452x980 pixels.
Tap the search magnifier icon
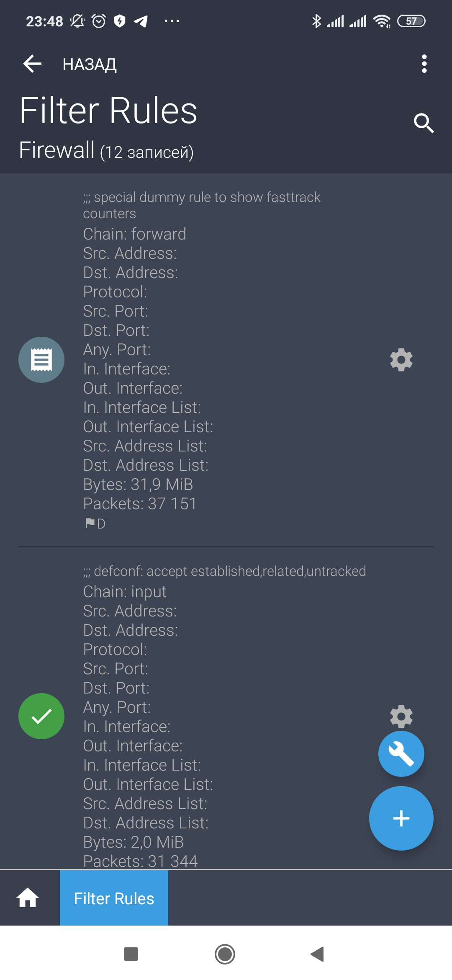tap(424, 123)
